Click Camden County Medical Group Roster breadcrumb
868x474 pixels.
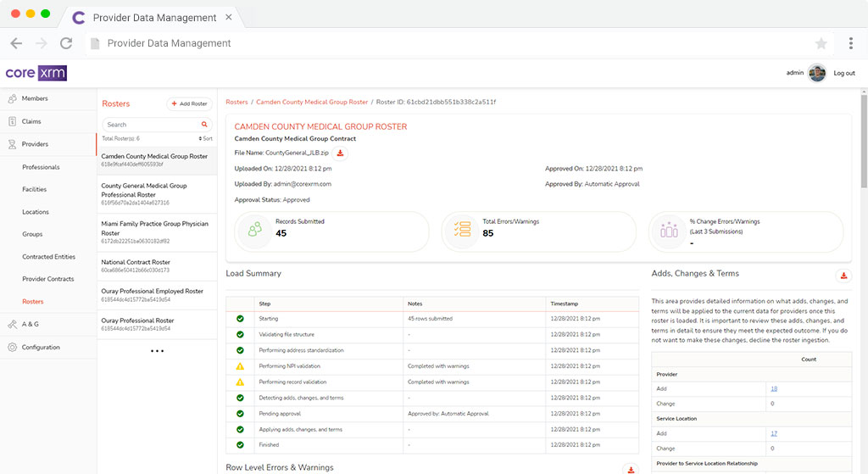(312, 102)
